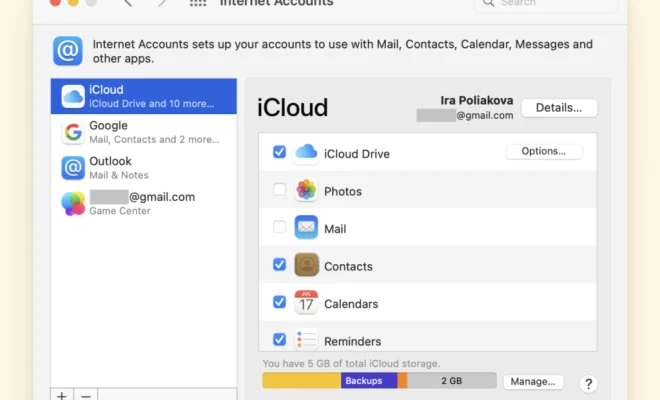Click the Game Center colorful bubbles icon
This screenshot has width=660, height=400.
point(73,203)
